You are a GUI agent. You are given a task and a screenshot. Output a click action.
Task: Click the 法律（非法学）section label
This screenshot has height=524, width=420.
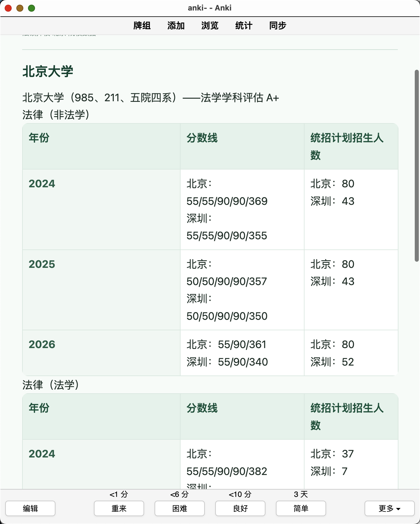(x=56, y=115)
